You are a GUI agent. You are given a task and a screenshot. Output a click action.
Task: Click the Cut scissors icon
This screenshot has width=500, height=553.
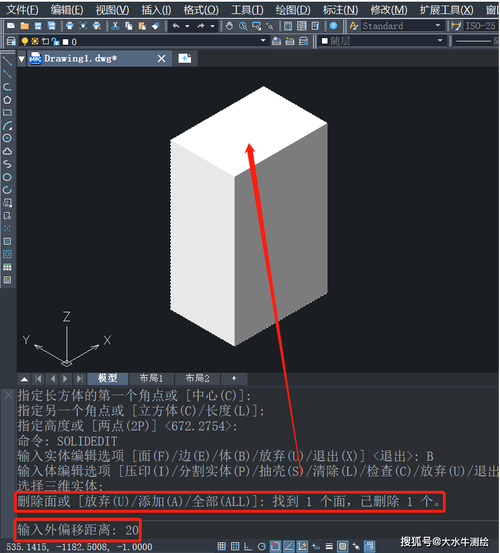click(x=115, y=26)
